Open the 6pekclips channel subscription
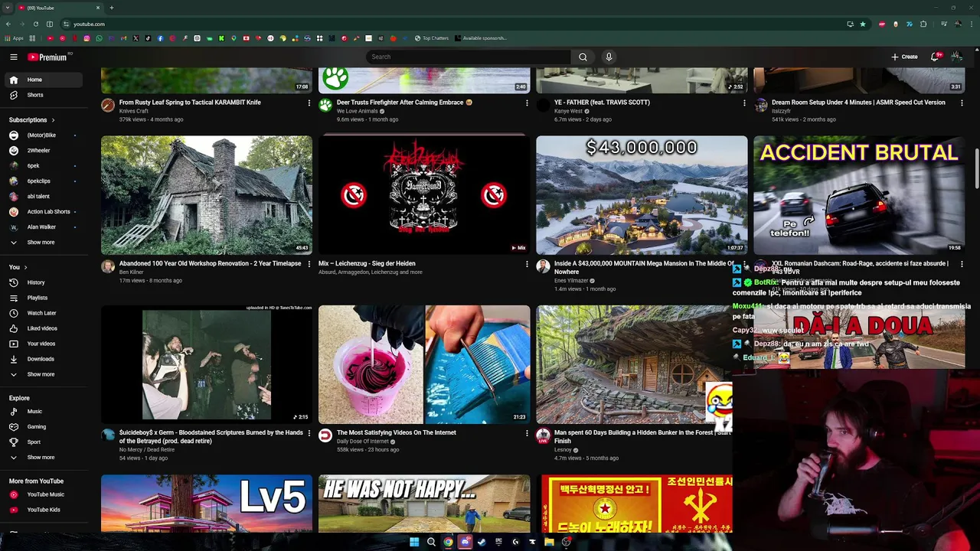 (44, 181)
